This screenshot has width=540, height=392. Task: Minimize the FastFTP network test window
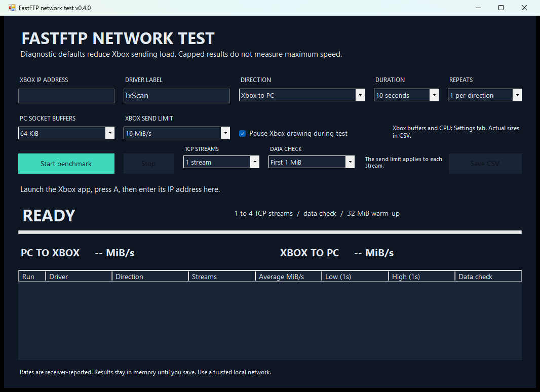478,8
